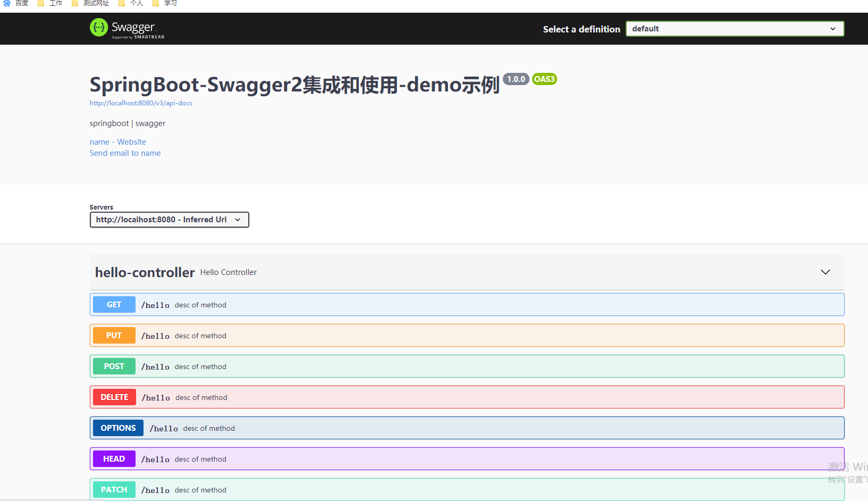This screenshot has height=501, width=868.
Task: Open the 'Select a definition' default dropdown
Action: pyautogui.click(x=735, y=29)
